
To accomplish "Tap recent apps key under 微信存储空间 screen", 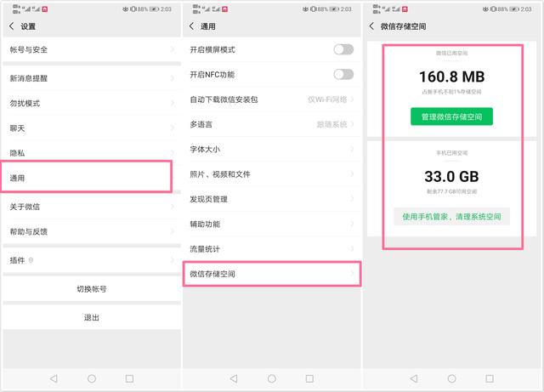I will [x=490, y=378].
